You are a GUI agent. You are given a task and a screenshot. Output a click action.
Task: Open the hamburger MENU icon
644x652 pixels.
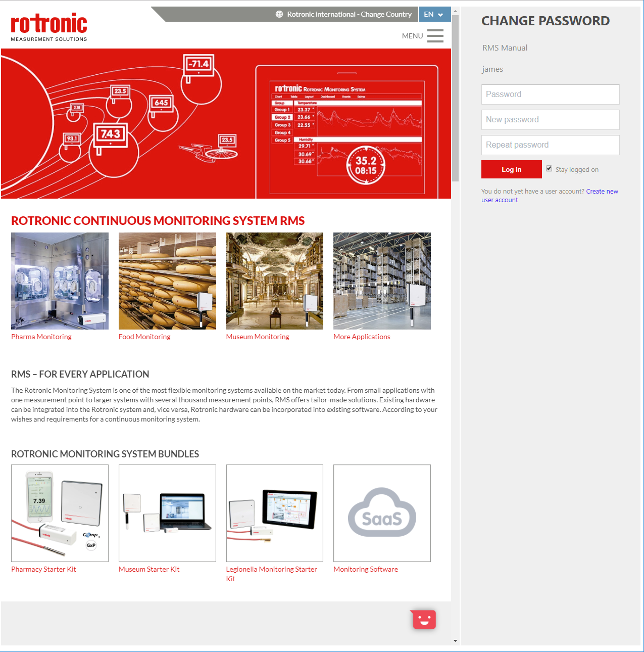[435, 36]
